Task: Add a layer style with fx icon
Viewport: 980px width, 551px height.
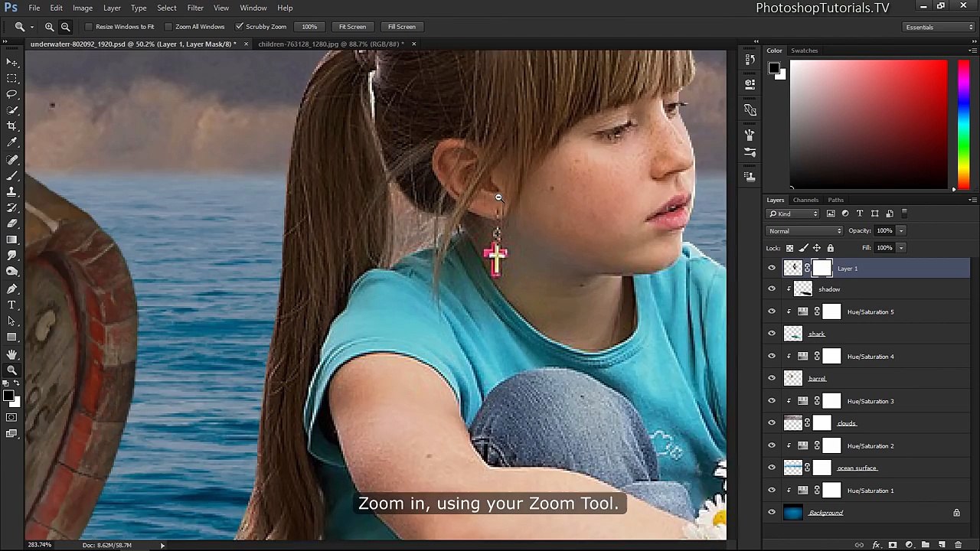Action: point(876,545)
